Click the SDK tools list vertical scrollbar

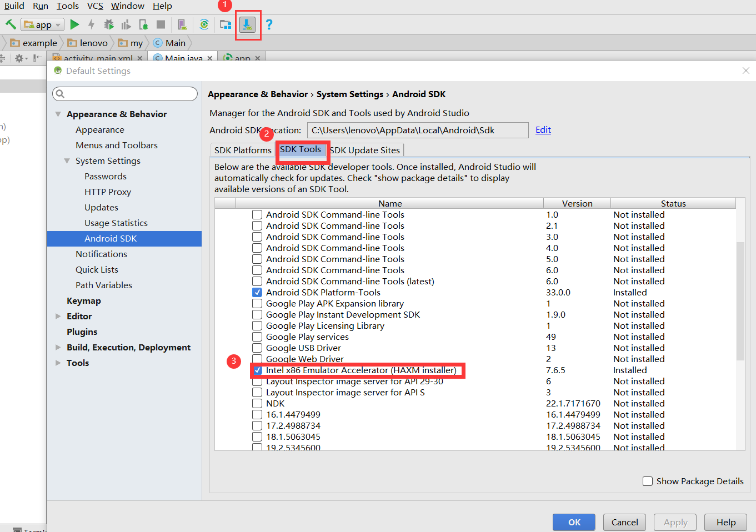click(x=740, y=301)
